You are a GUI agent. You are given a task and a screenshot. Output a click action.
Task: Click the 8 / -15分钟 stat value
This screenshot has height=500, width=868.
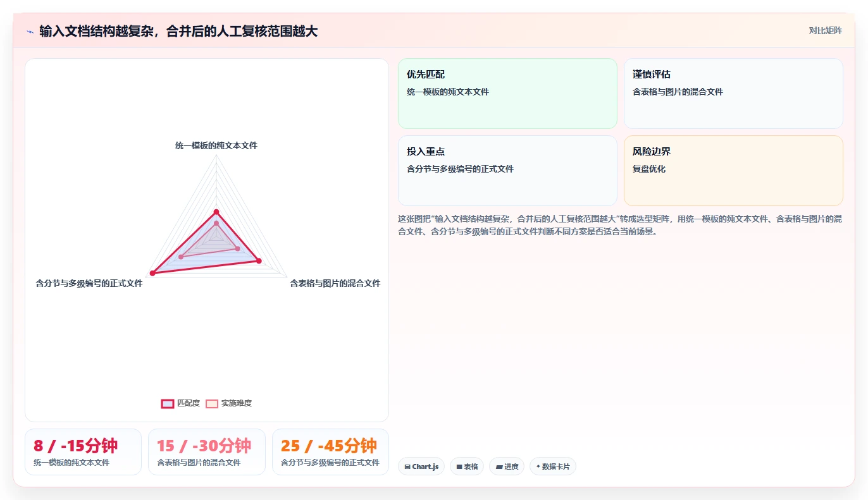pyautogui.click(x=76, y=446)
